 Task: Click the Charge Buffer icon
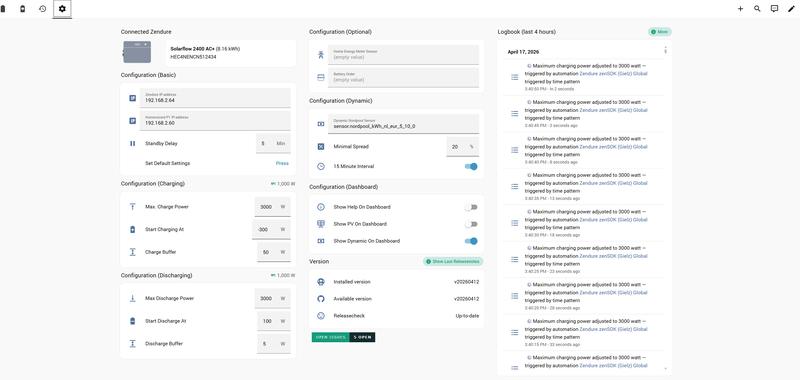132,252
